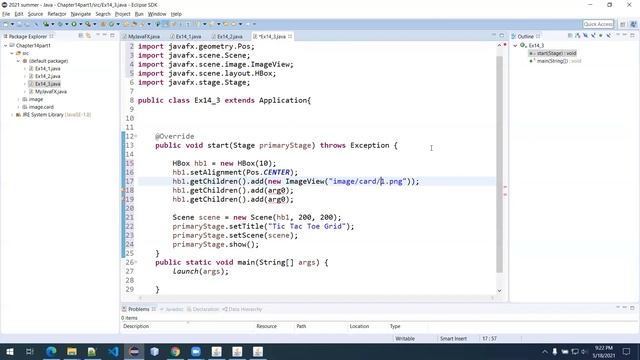Screen dimensions: 640x360
Task: Open Microsoft Edge from the taskbar
Action: tap(51, 351)
